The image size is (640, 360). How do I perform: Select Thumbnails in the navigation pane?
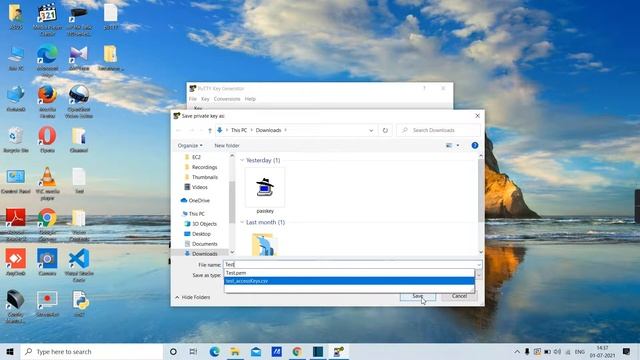pos(204,177)
